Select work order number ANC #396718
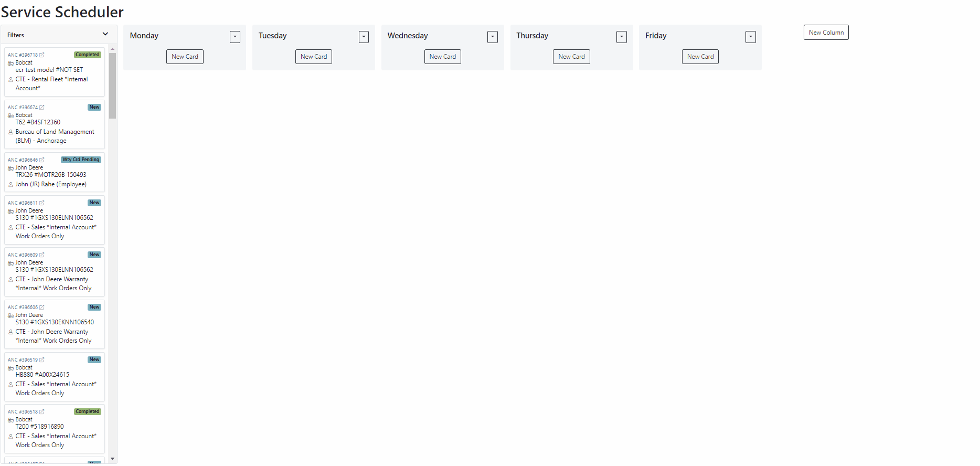 pyautogui.click(x=23, y=55)
